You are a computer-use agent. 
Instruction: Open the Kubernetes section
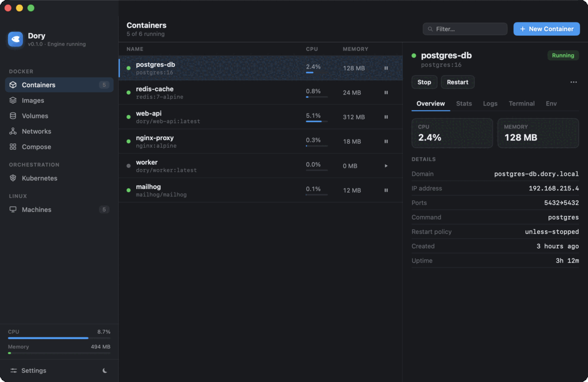pyautogui.click(x=59, y=178)
